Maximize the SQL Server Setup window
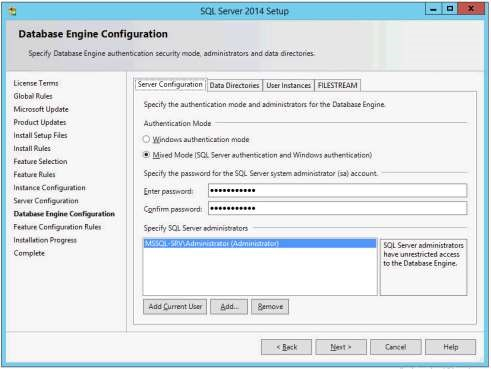Viewport: 491px width, 369px height. [x=450, y=9]
